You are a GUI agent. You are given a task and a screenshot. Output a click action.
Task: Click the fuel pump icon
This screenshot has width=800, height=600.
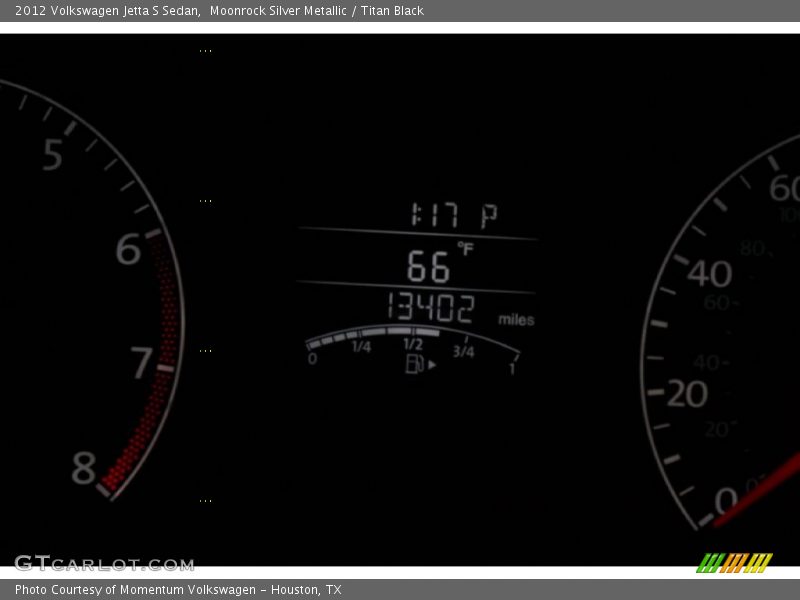(415, 364)
